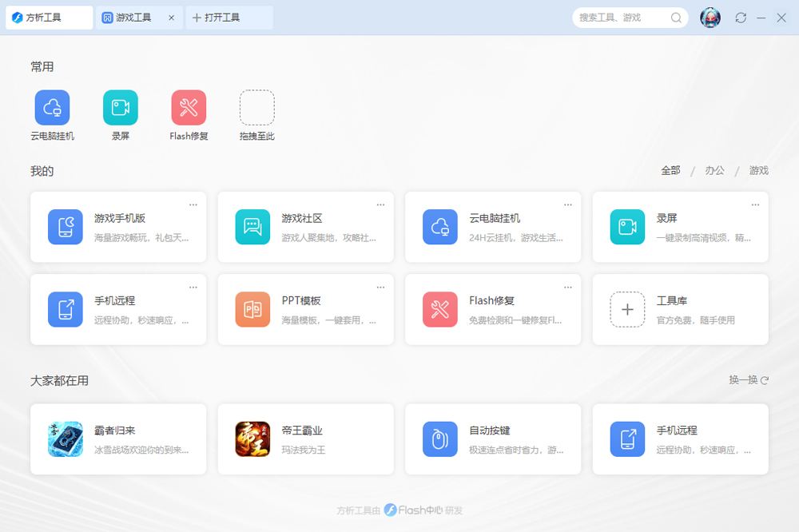Click the 自动按键 mouse icon
Image resolution: width=799 pixels, height=532 pixels.
click(x=439, y=439)
